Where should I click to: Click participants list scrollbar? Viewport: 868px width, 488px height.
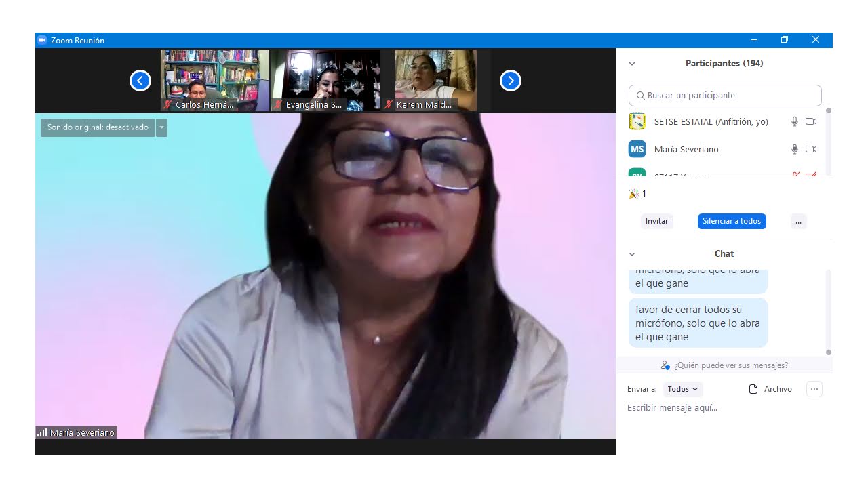click(x=829, y=141)
